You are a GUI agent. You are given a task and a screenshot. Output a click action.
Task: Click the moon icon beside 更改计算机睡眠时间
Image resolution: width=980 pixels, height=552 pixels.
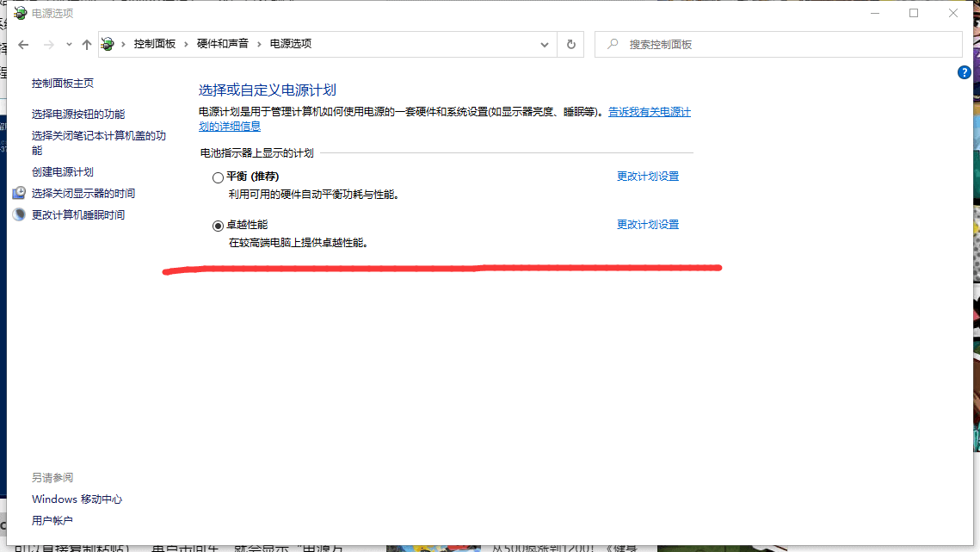tap(19, 214)
